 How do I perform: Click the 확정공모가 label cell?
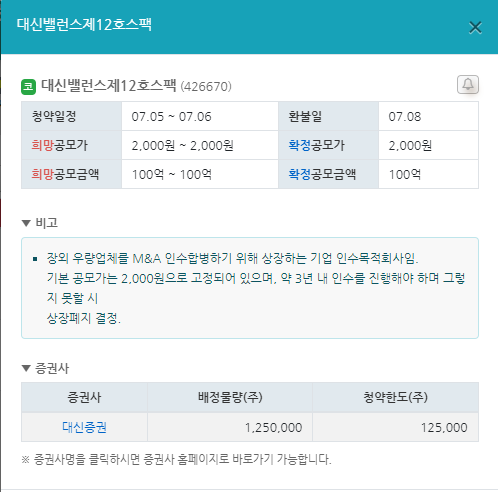(x=328, y=145)
